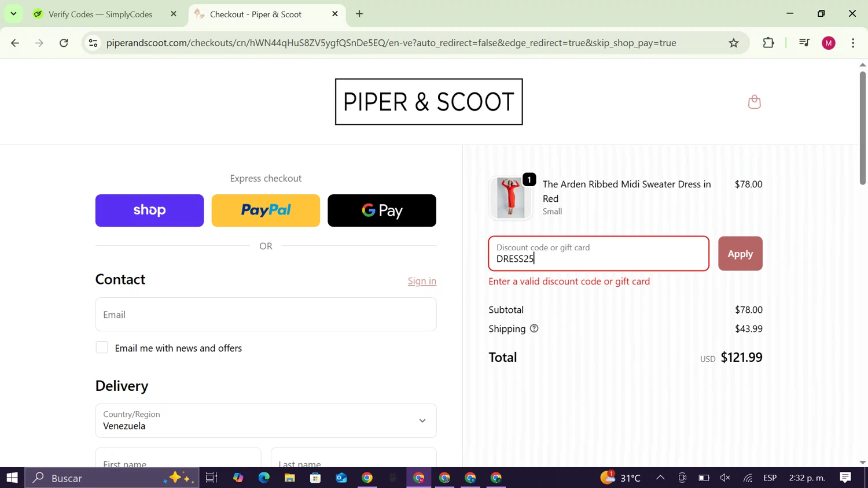This screenshot has height=488, width=868.
Task: Click the Buscar taskbar search box
Action: tap(112, 478)
